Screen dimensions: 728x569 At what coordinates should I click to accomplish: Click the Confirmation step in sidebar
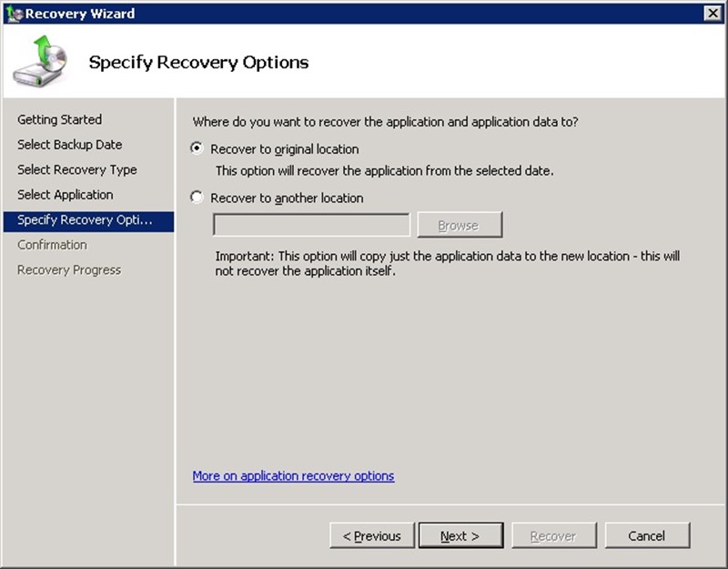(52, 245)
